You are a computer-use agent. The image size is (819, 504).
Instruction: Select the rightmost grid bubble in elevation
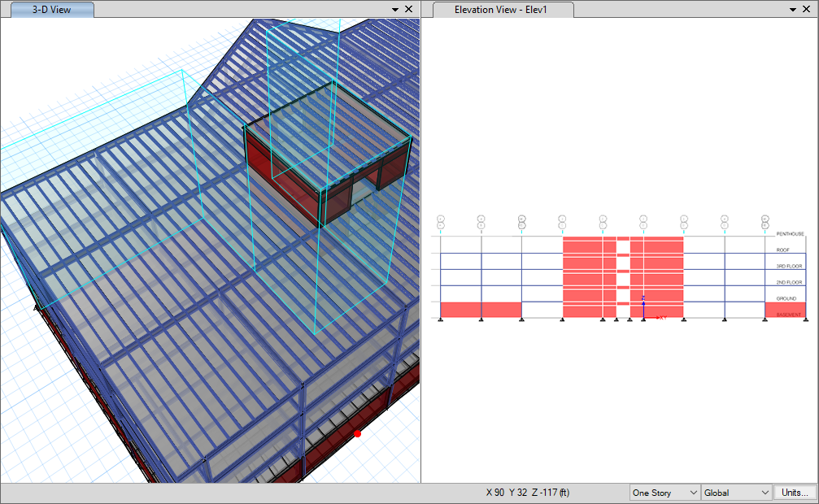(x=765, y=221)
